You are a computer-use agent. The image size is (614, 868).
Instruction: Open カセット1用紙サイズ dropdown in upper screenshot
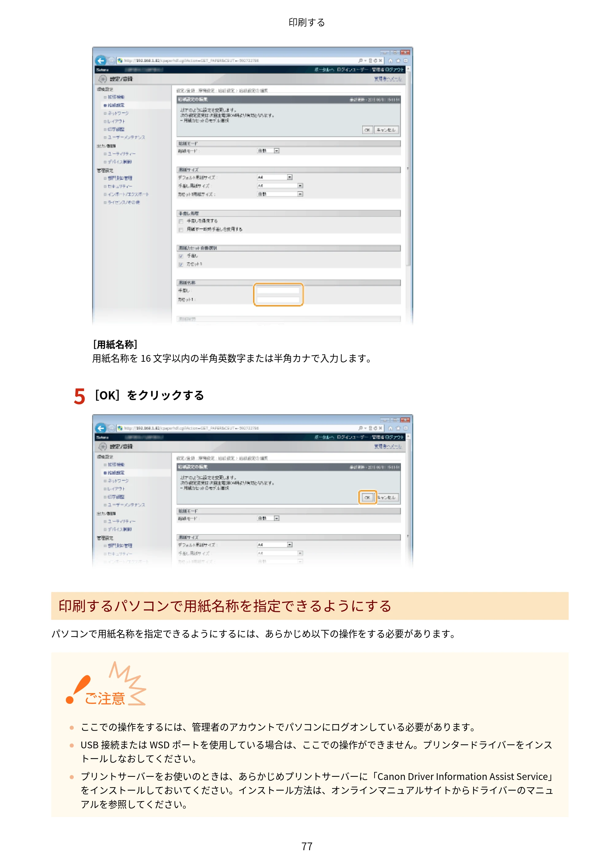click(x=280, y=194)
